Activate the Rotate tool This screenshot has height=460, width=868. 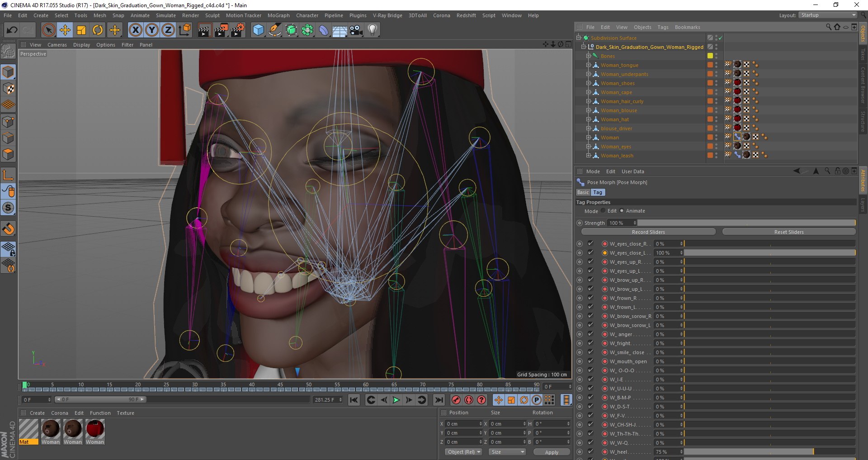tap(98, 30)
